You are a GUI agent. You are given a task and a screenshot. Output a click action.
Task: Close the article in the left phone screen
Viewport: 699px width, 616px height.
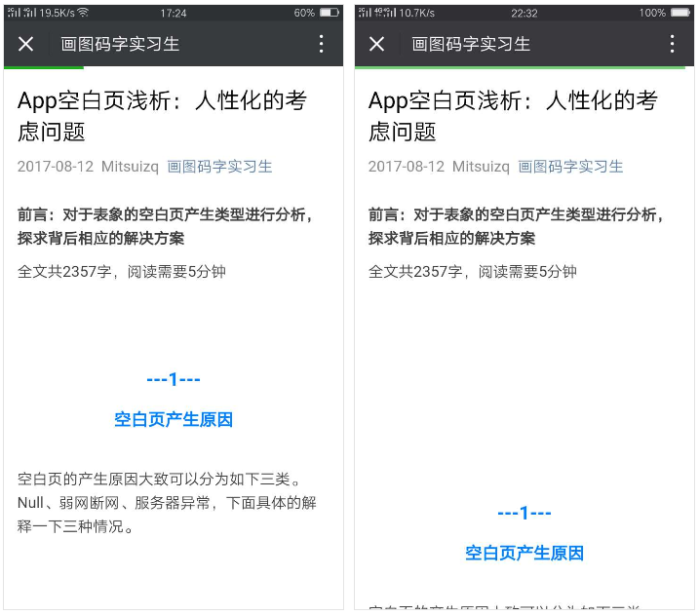[x=26, y=44]
